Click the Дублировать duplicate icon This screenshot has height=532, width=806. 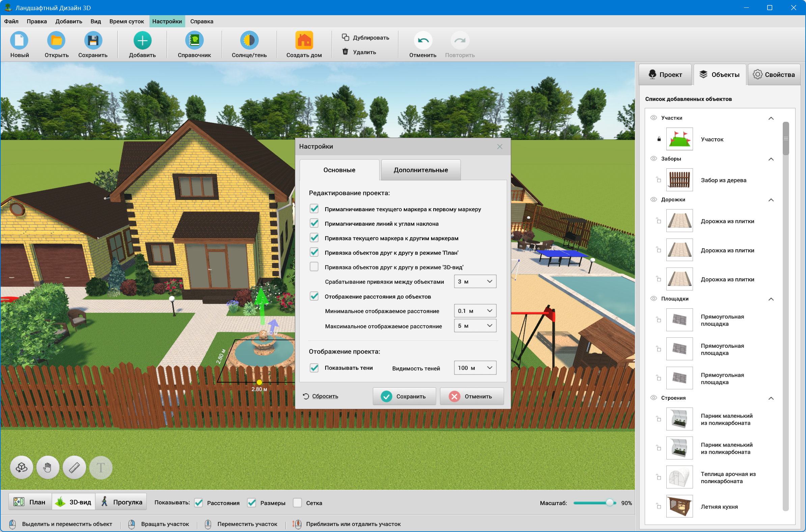pos(345,37)
